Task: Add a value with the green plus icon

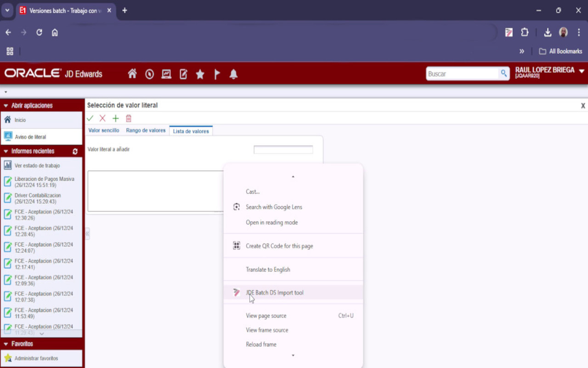Action: click(115, 118)
